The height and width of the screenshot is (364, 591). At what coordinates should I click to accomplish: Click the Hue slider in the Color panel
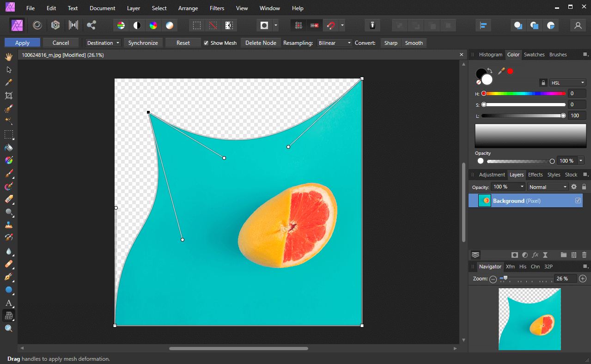(x=524, y=94)
